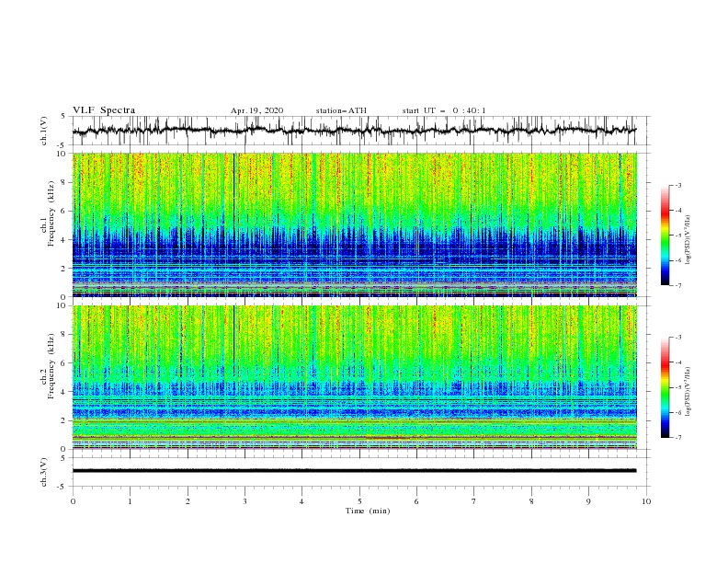Click the "VLF Spectra" title text

click(x=104, y=110)
